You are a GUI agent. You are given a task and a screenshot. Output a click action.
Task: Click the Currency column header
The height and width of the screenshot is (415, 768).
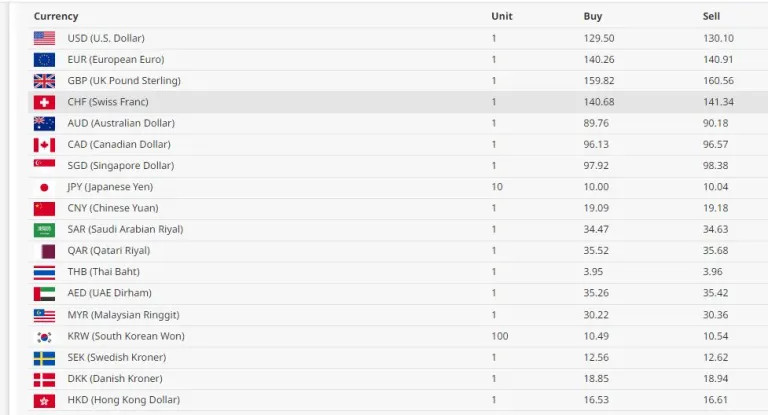tap(56, 16)
